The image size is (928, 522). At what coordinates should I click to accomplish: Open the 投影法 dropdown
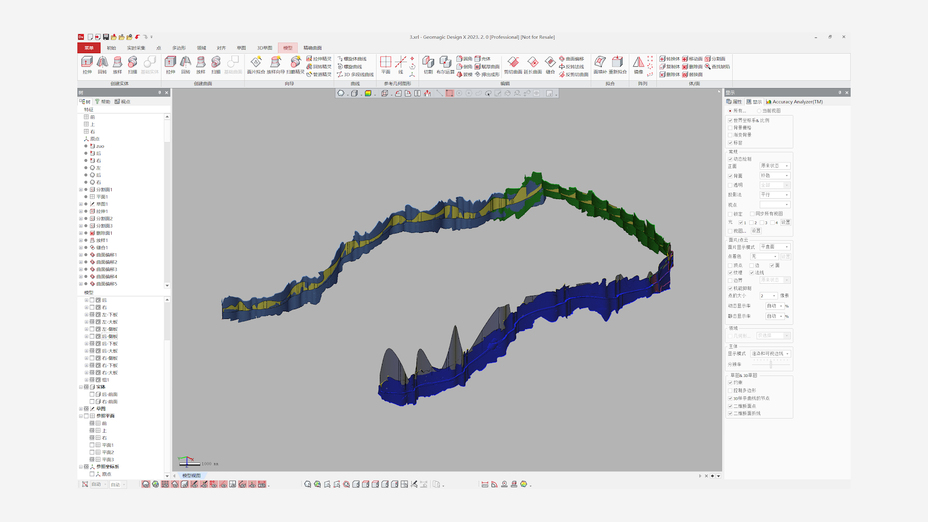[775, 194]
